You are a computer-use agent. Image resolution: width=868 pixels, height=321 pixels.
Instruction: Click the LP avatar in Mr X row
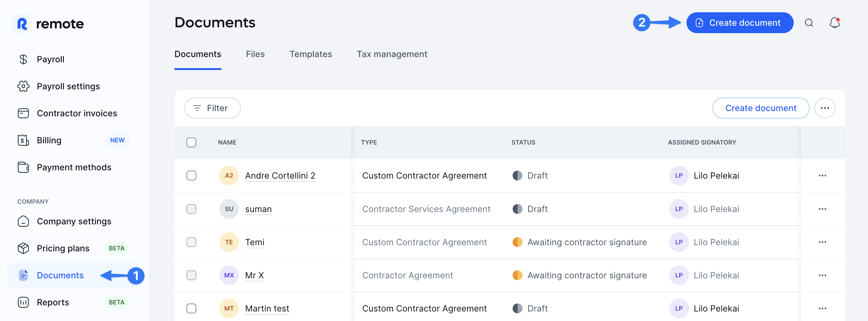[678, 275]
